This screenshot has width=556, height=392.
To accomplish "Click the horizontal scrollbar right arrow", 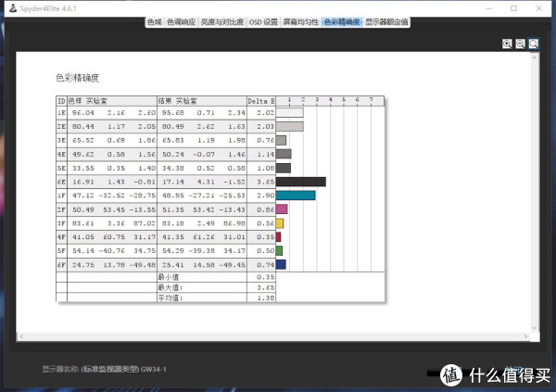I will coord(525,336).
